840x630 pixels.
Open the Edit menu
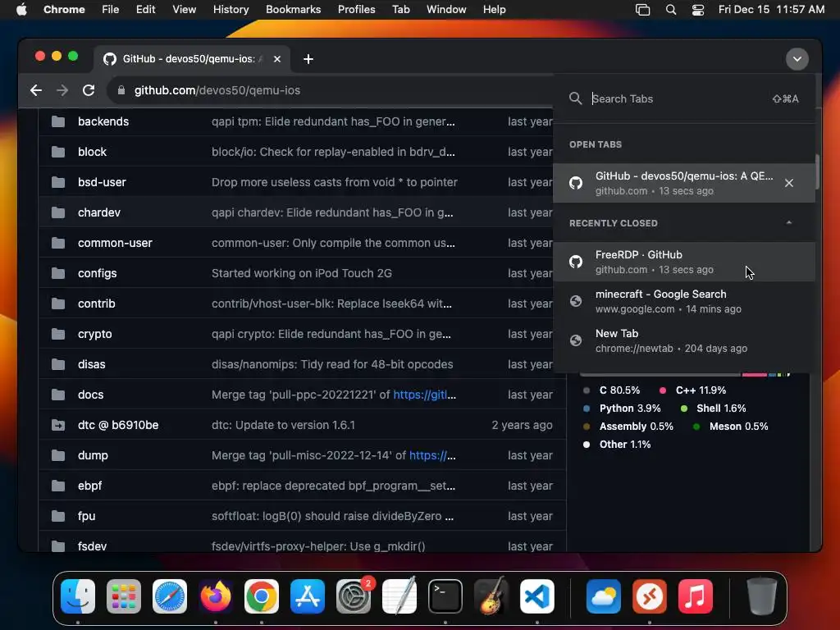pos(145,10)
